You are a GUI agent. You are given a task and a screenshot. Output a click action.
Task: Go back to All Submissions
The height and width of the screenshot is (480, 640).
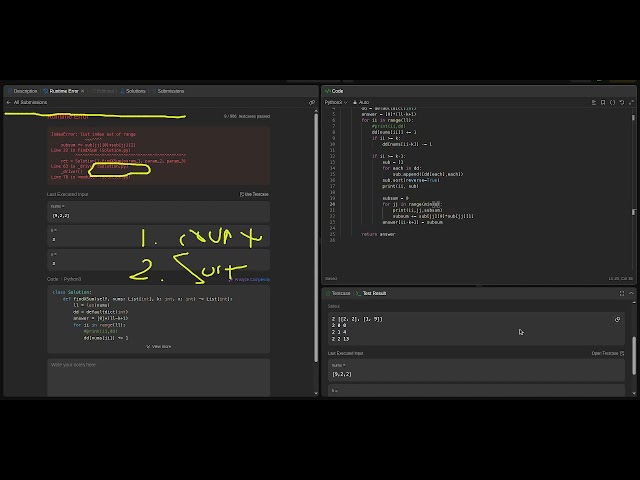coord(27,102)
